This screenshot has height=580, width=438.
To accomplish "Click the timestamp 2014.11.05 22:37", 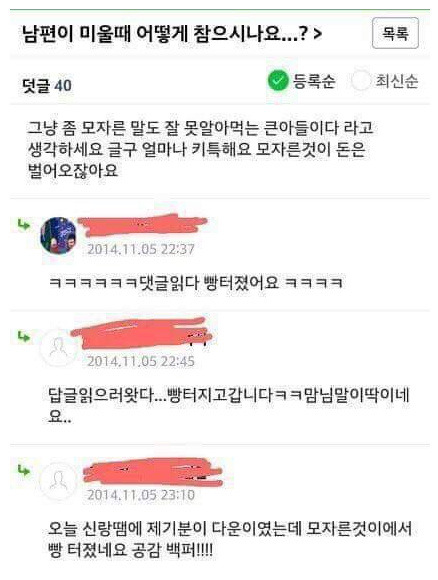I will pos(141,249).
